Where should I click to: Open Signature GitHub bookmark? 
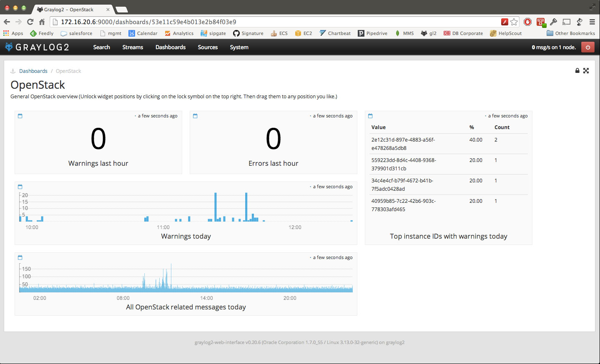click(248, 33)
